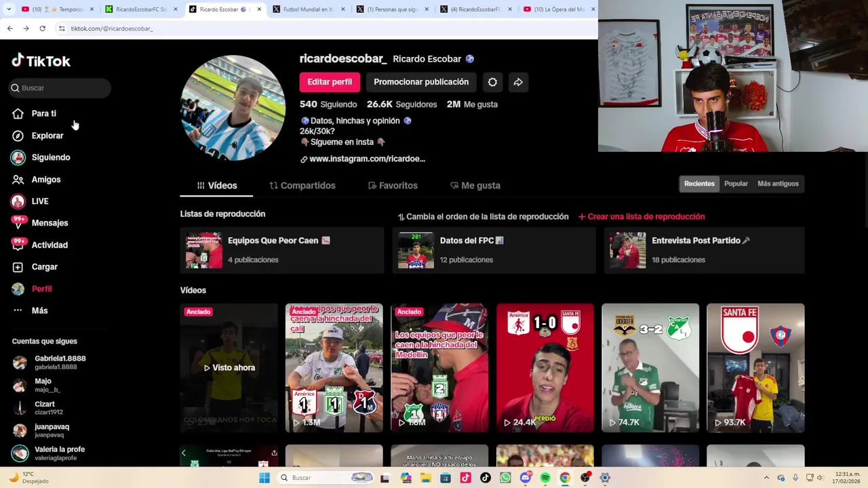
Task: Open pinned video with 1.3M views
Action: tap(334, 368)
